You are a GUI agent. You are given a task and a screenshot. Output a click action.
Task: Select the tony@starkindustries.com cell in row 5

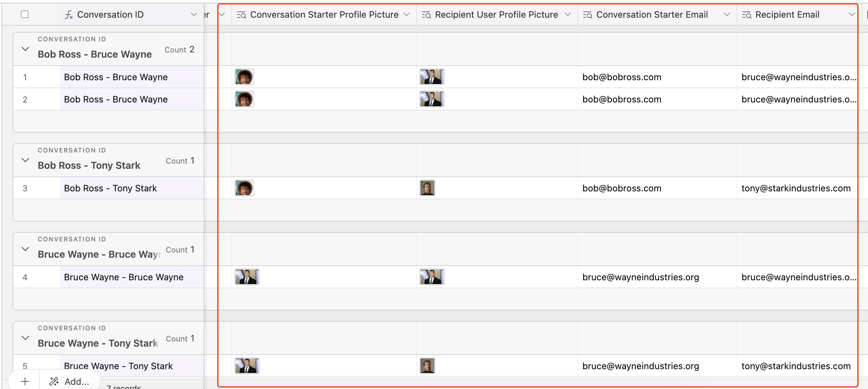point(796,366)
